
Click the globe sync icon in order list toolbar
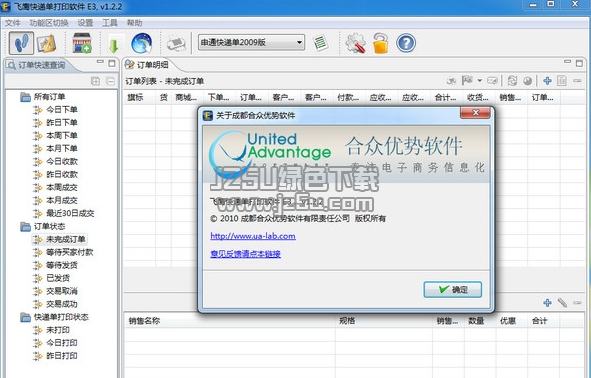[x=527, y=81]
